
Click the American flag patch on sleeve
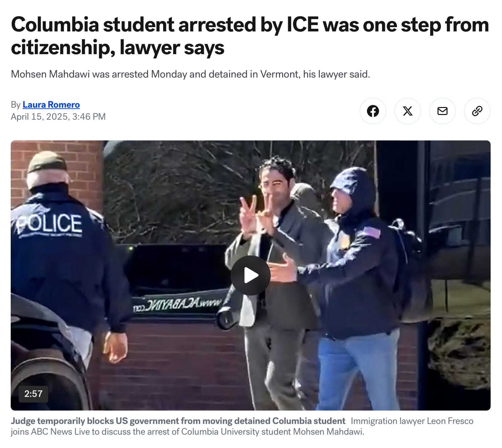click(371, 232)
